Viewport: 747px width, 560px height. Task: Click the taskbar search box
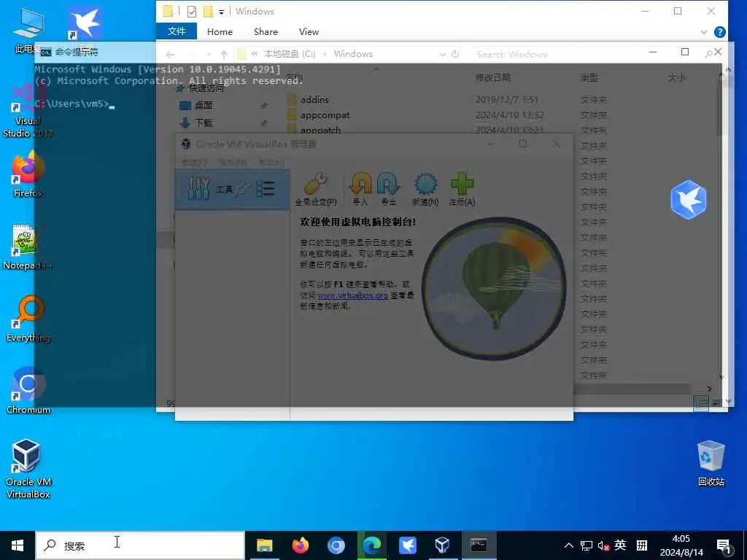tap(140, 545)
